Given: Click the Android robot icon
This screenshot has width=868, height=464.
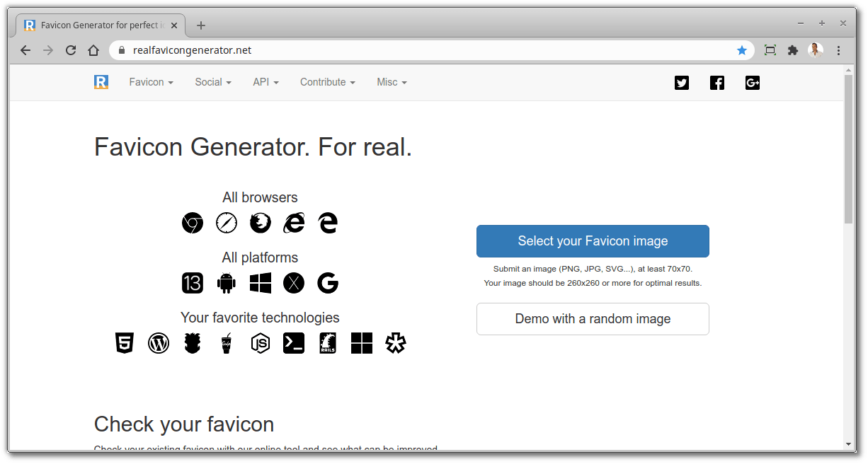Looking at the screenshot, I should coord(227,283).
